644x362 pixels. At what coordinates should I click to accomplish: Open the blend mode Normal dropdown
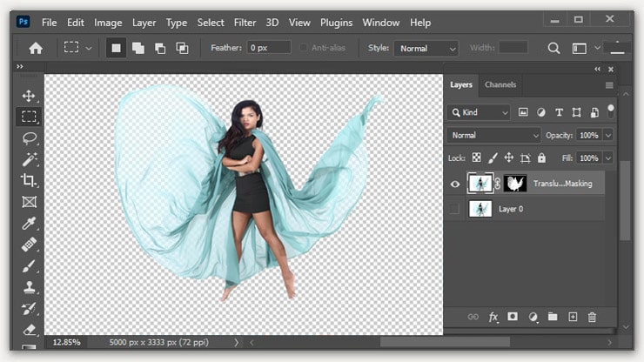pos(493,136)
